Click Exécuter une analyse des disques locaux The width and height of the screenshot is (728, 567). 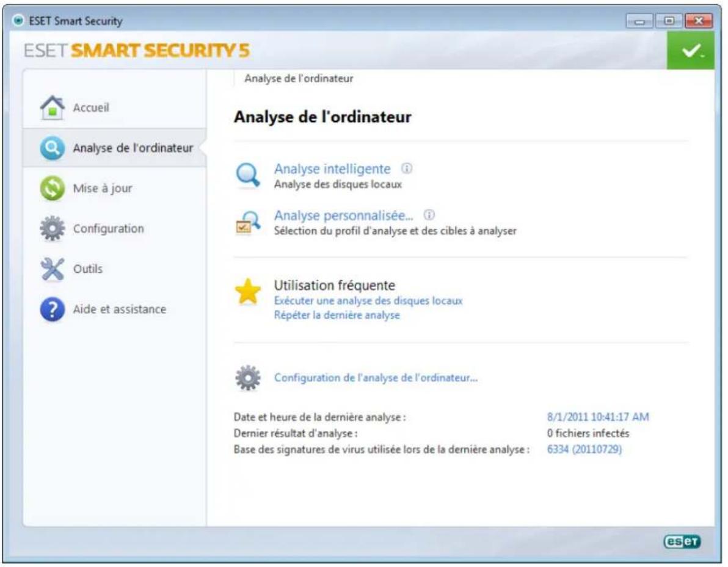tap(368, 301)
